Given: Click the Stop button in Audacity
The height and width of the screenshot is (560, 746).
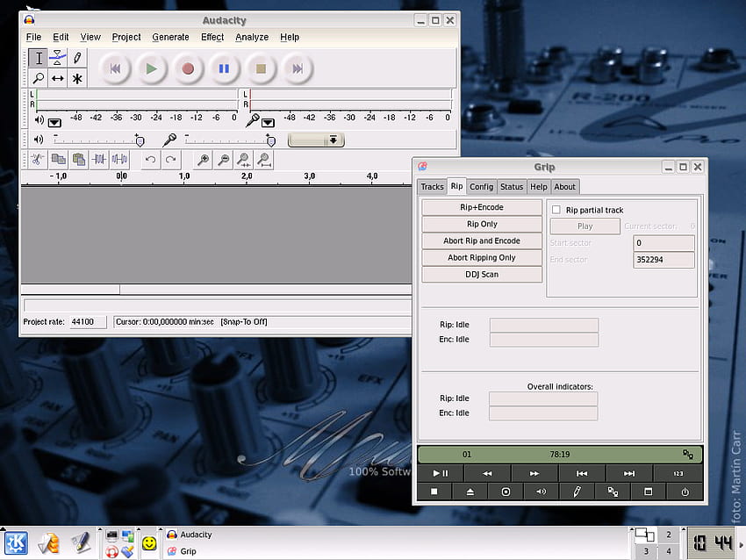Looking at the screenshot, I should click(261, 69).
